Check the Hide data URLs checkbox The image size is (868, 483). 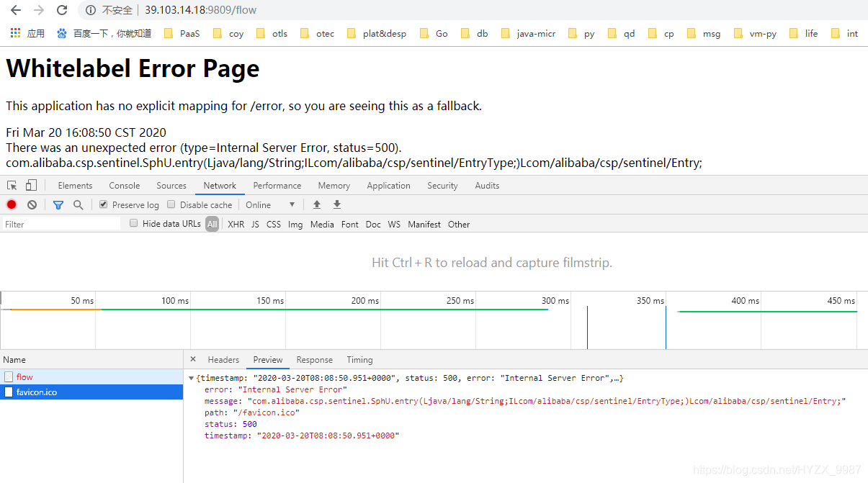point(133,223)
